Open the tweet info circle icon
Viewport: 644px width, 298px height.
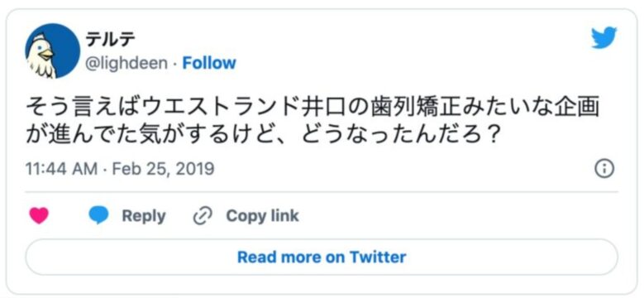(x=604, y=169)
